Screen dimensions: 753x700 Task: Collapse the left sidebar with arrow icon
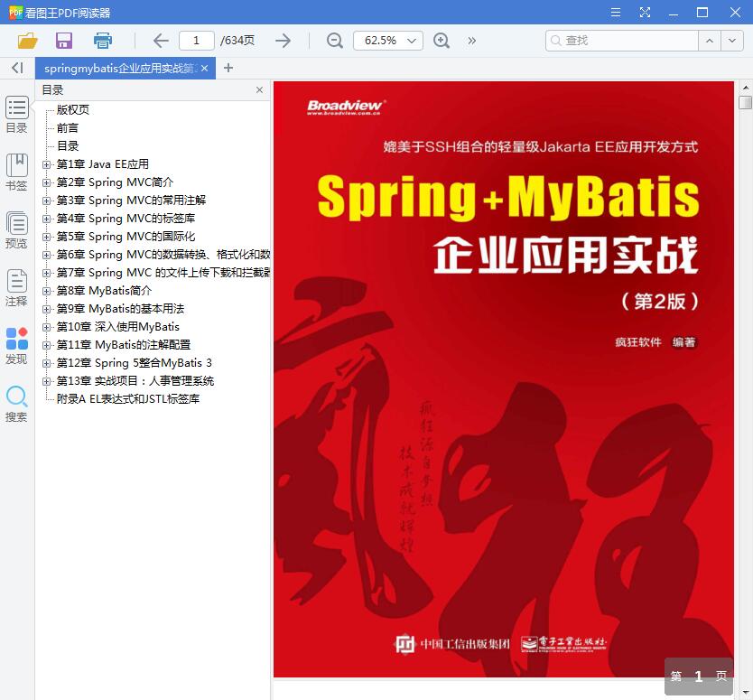point(17,68)
